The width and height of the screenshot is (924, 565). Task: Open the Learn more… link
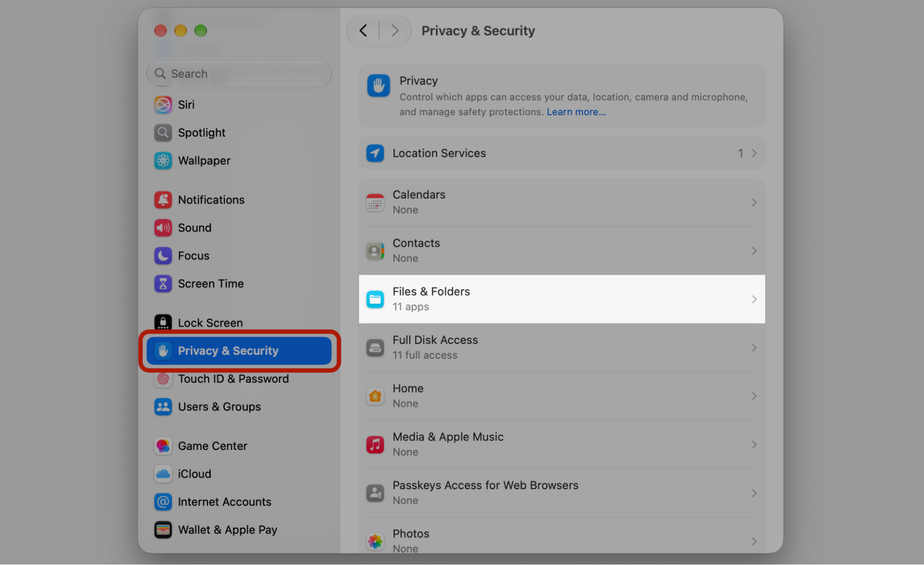tap(576, 112)
